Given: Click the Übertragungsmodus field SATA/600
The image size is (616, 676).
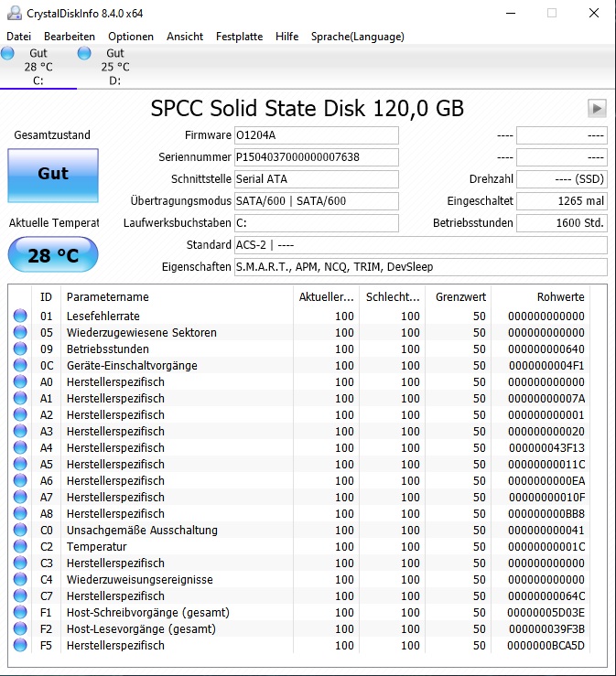Looking at the screenshot, I should 316,201.
